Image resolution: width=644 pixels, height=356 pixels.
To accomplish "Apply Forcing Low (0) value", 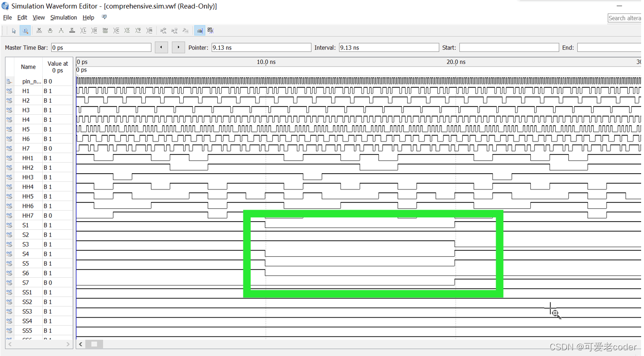I will tap(50, 31).
